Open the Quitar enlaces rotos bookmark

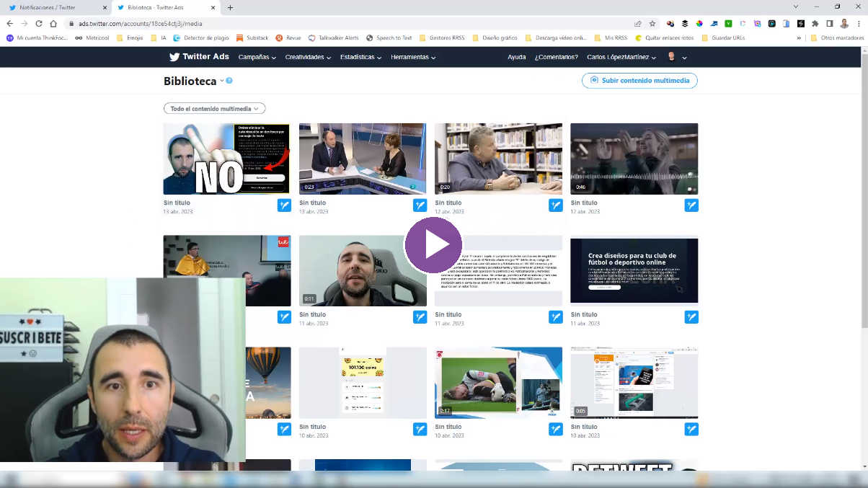tap(664, 37)
